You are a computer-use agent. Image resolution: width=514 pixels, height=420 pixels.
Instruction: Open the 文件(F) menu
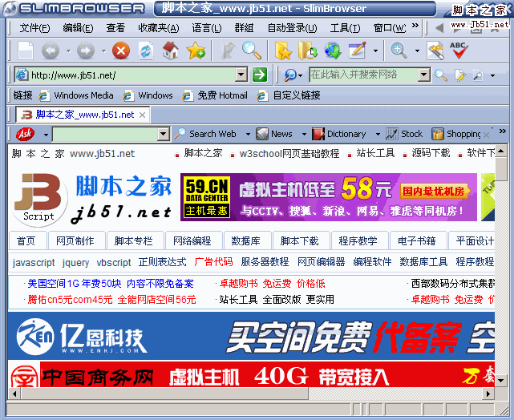point(34,28)
